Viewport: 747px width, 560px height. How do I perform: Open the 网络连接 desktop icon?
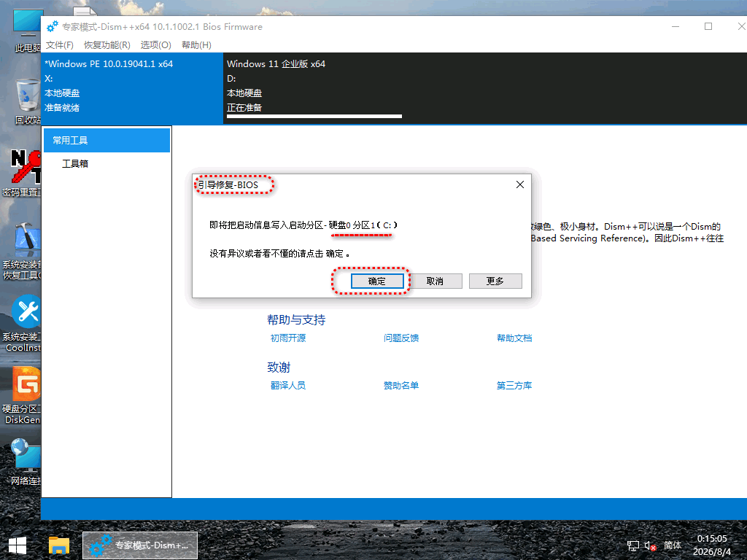25,462
